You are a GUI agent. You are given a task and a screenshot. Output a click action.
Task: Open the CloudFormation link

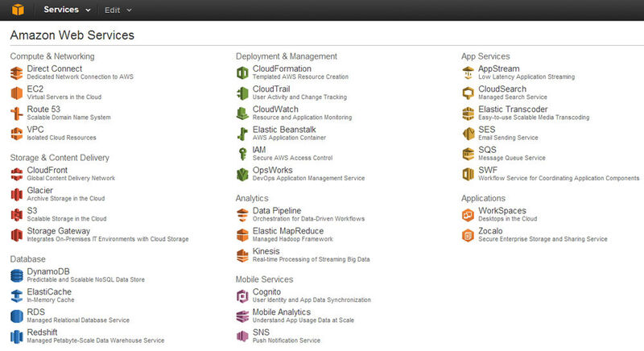(282, 68)
